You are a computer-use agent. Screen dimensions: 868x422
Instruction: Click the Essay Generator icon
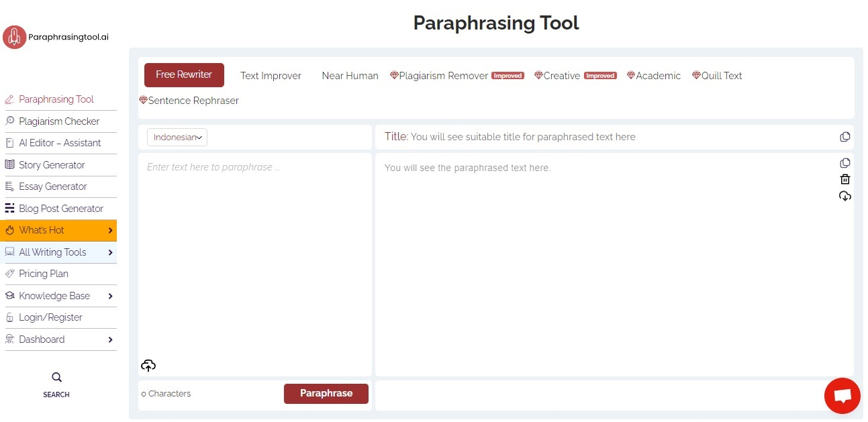(9, 187)
